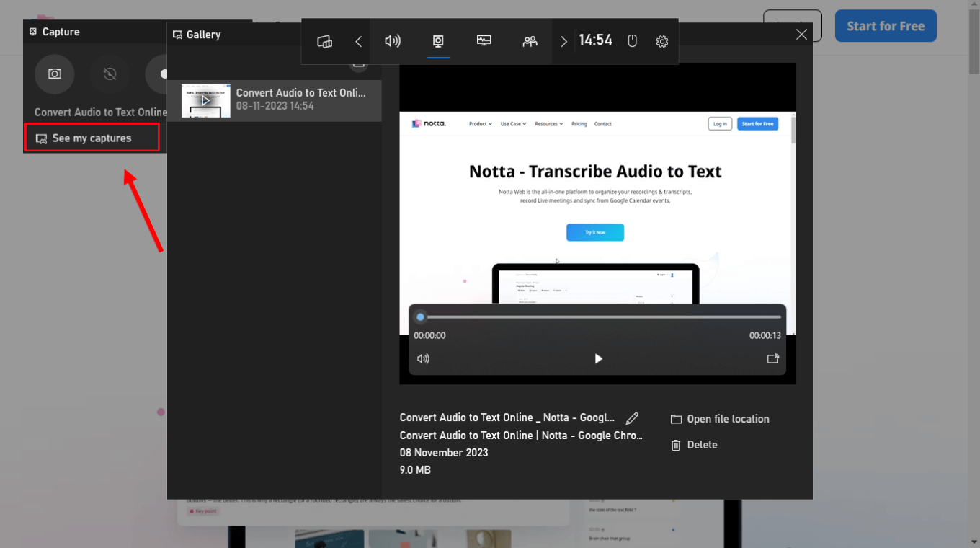
Task: Open the Audio widget in Game Bar
Action: coord(392,41)
